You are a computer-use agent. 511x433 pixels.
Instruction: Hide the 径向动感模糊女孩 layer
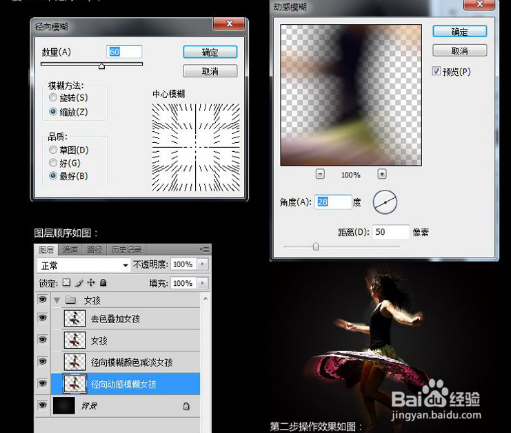43,383
